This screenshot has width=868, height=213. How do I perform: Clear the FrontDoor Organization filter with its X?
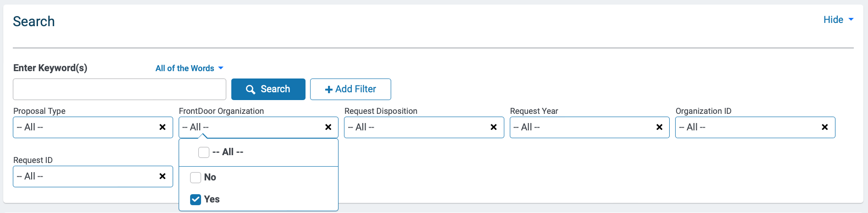pos(328,127)
